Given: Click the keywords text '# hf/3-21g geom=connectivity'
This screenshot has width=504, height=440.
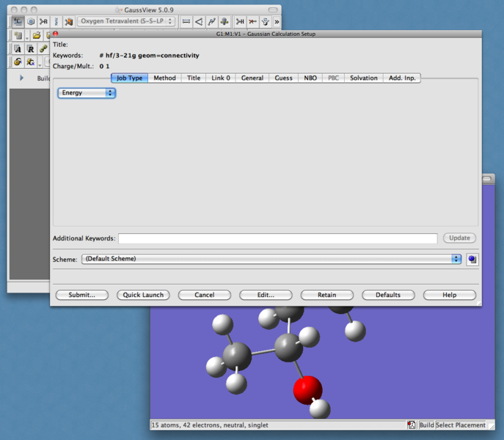Looking at the screenshot, I should [149, 55].
